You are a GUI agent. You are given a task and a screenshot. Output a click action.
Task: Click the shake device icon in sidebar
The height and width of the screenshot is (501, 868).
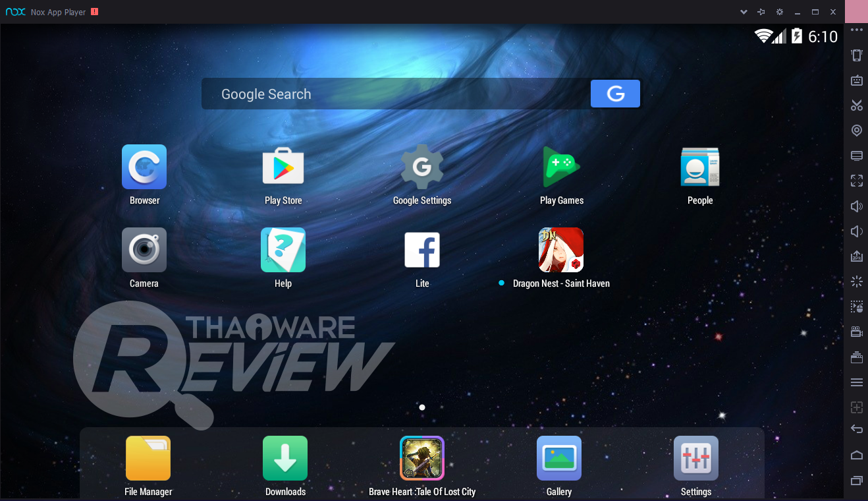pos(857,55)
